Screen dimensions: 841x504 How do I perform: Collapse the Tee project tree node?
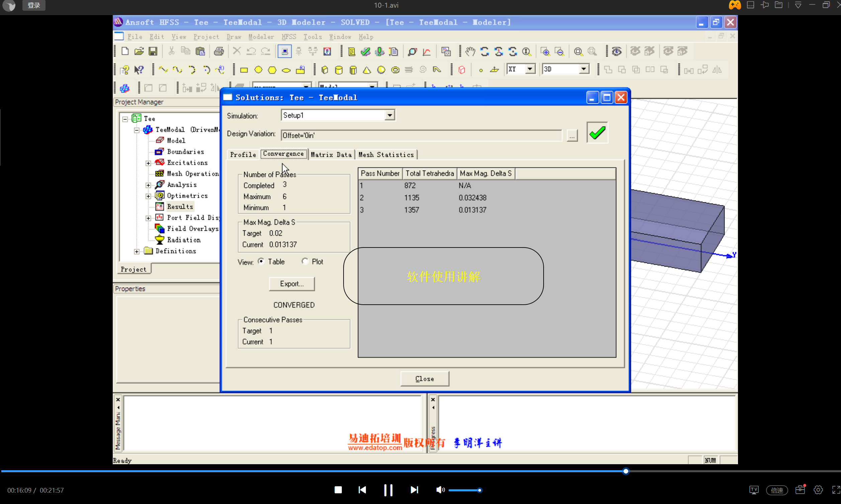click(x=125, y=119)
